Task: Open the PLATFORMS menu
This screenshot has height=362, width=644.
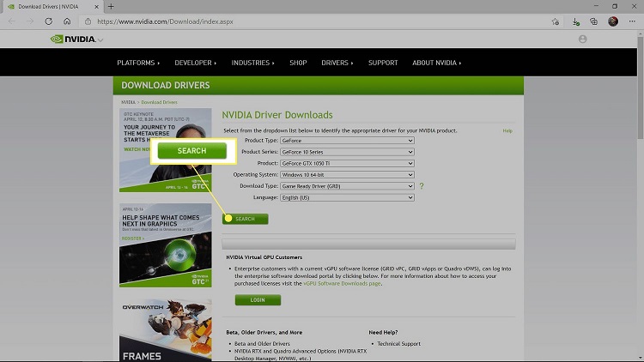Action: coord(138,63)
